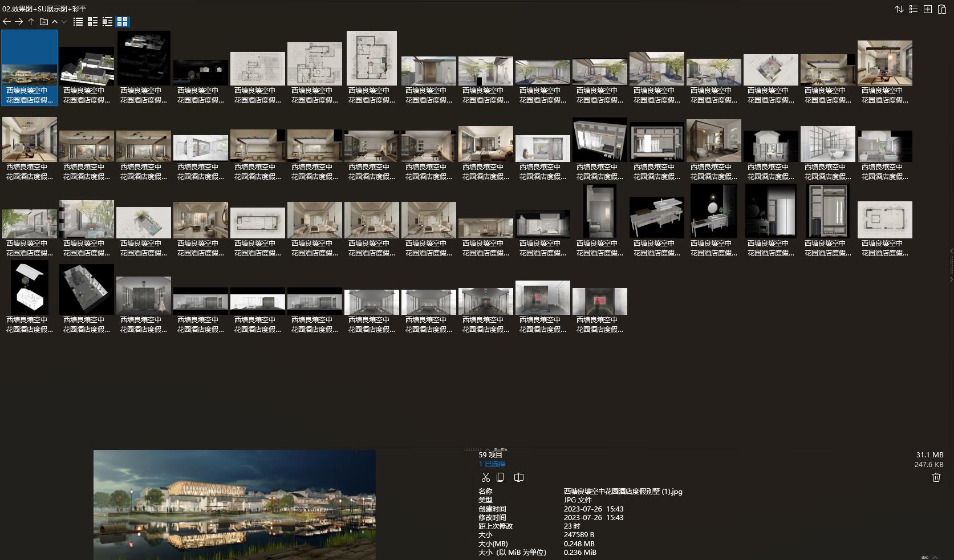The image size is (954, 560).
Task: Expand the down chevron next to navigation arrows
Action: coord(63,23)
